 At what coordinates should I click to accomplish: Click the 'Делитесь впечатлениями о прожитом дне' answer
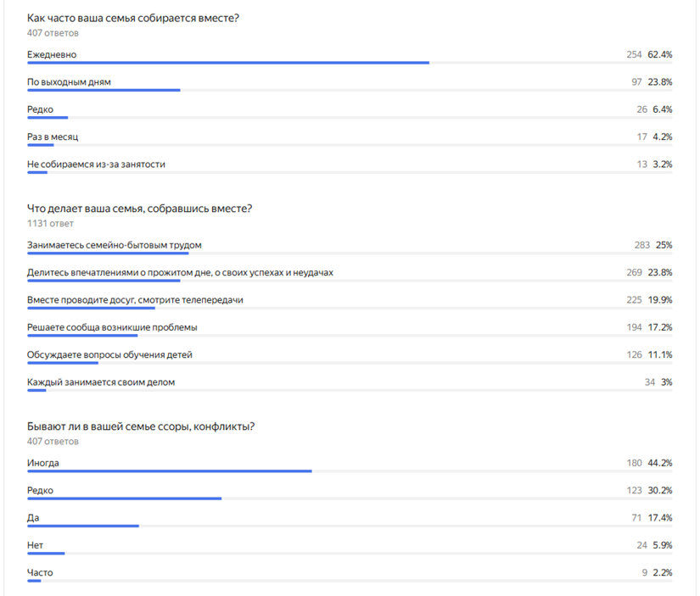[180, 273]
